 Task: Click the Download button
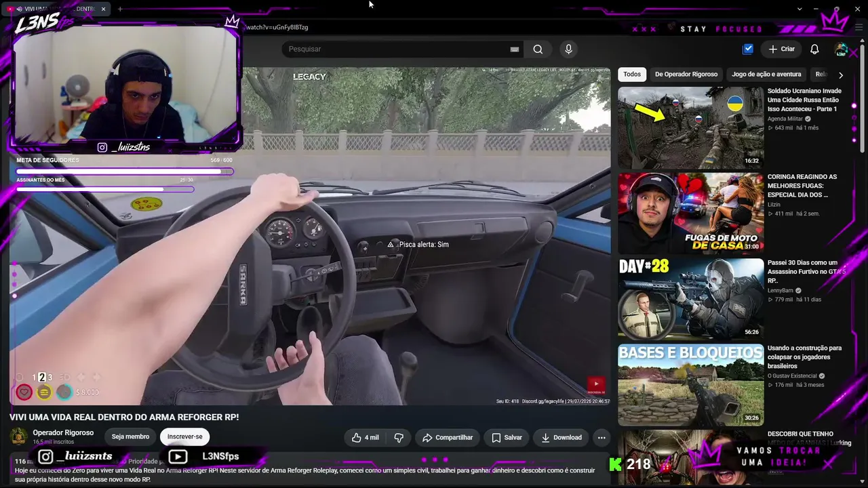click(x=561, y=438)
